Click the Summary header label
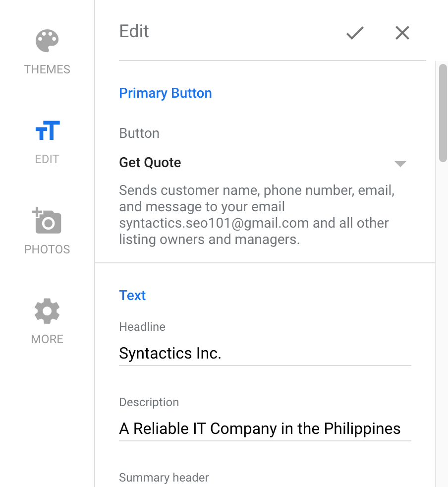The width and height of the screenshot is (448, 487). click(164, 478)
